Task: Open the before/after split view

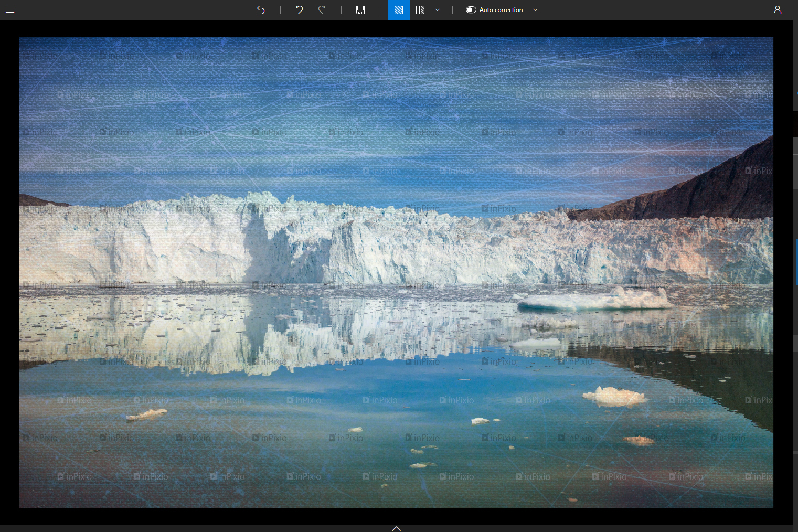Action: click(420, 10)
